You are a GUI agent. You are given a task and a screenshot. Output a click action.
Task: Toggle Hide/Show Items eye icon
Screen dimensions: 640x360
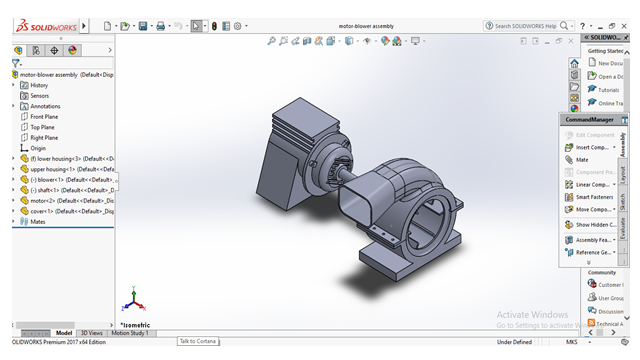click(x=367, y=41)
